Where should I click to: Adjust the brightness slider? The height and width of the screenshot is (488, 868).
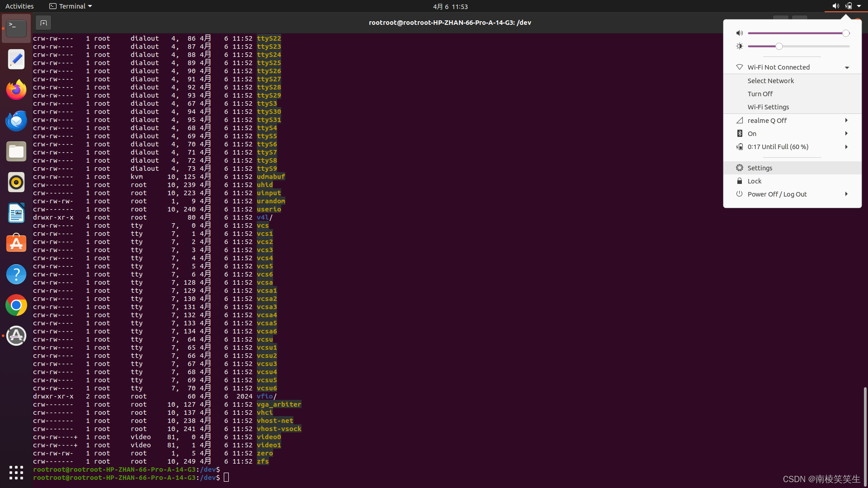779,47
